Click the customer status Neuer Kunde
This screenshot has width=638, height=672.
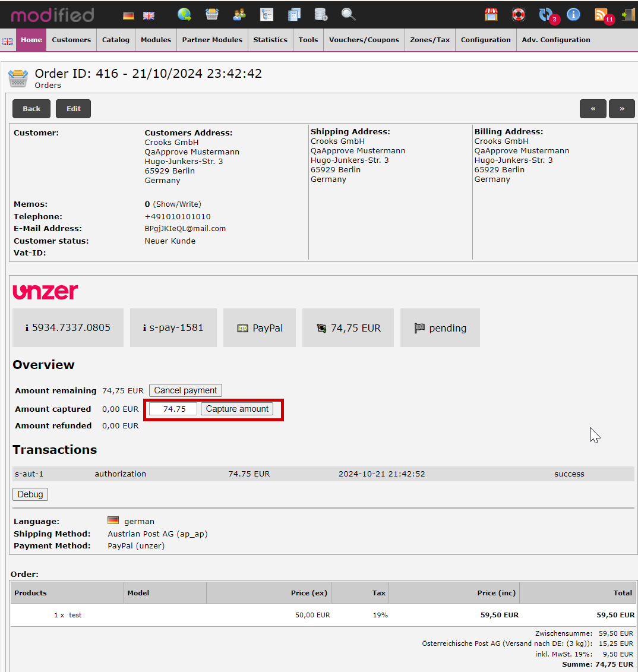tap(170, 241)
